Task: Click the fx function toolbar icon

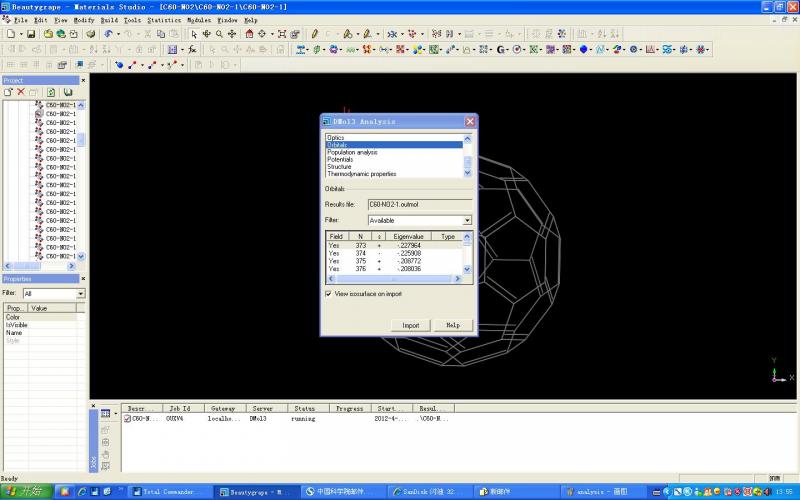Action: (x=192, y=49)
